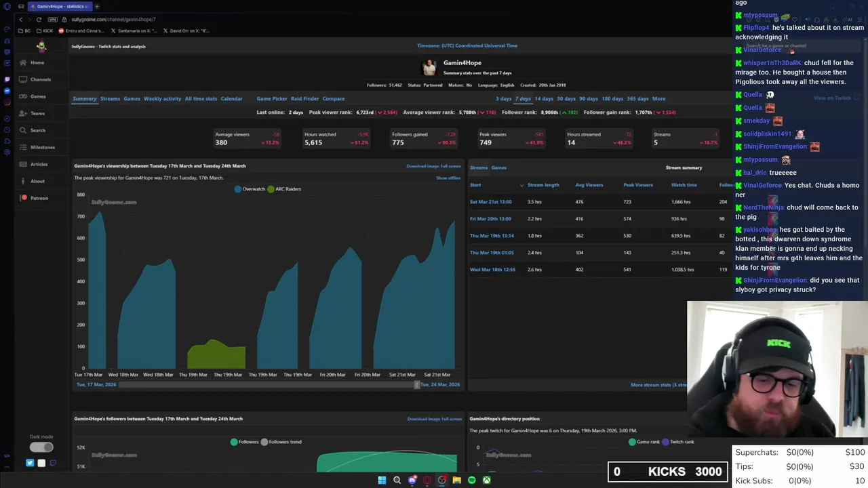Image resolution: width=868 pixels, height=488 pixels.
Task: Open the Compare link
Action: [x=334, y=99]
